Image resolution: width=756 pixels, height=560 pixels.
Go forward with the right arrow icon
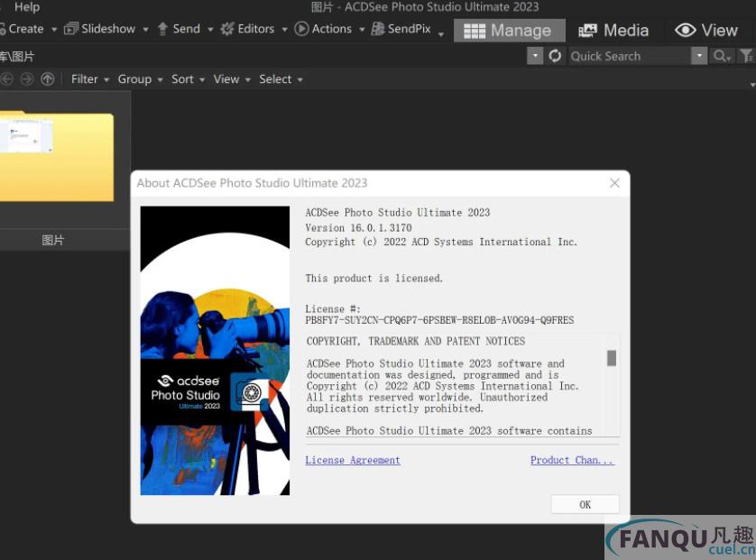[27, 79]
